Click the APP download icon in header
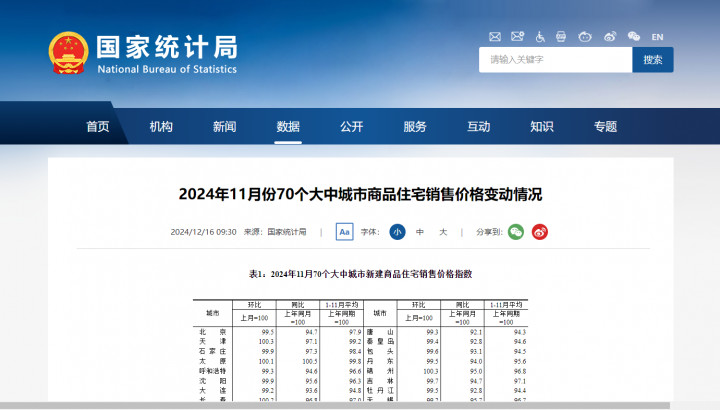 pyautogui.click(x=562, y=37)
